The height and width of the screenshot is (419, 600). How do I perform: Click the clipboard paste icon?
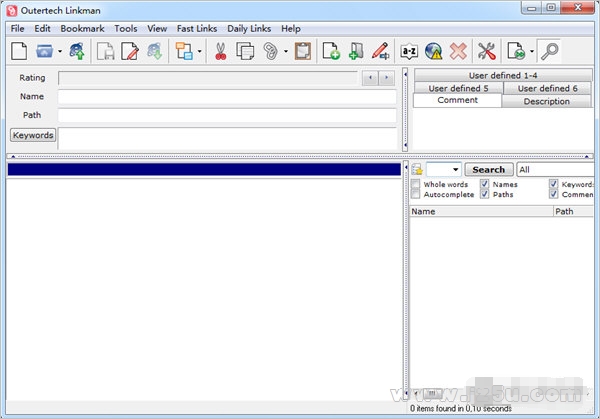(303, 51)
